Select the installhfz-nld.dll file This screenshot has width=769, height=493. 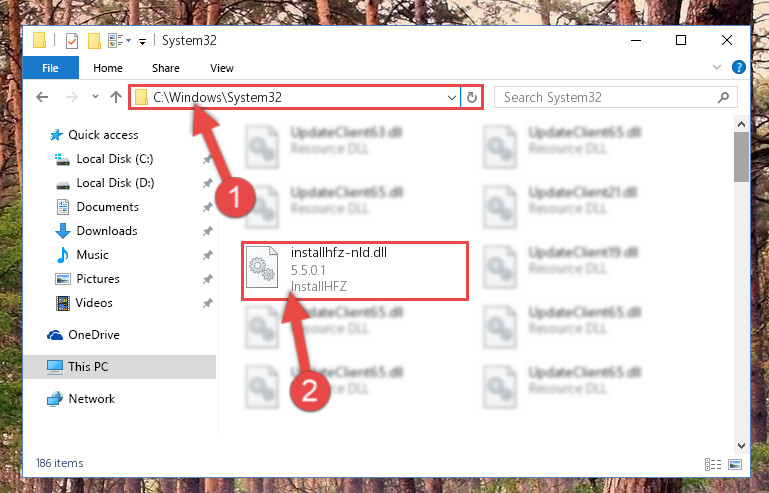point(355,270)
